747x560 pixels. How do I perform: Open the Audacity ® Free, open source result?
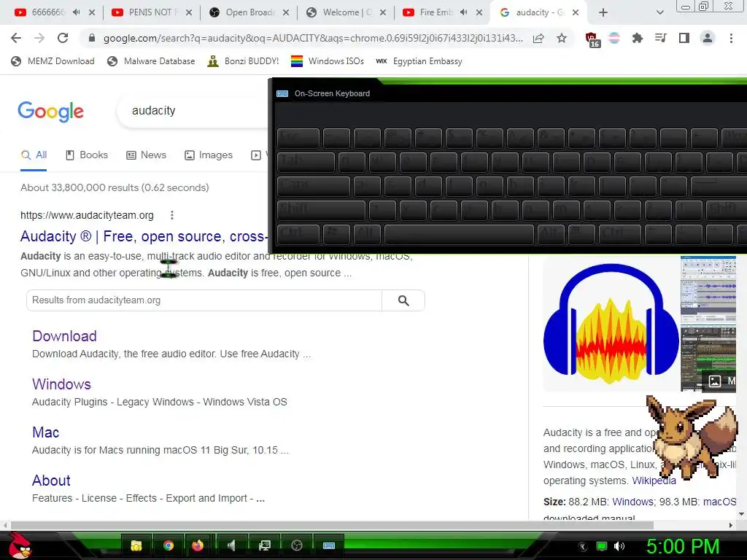pyautogui.click(x=144, y=237)
